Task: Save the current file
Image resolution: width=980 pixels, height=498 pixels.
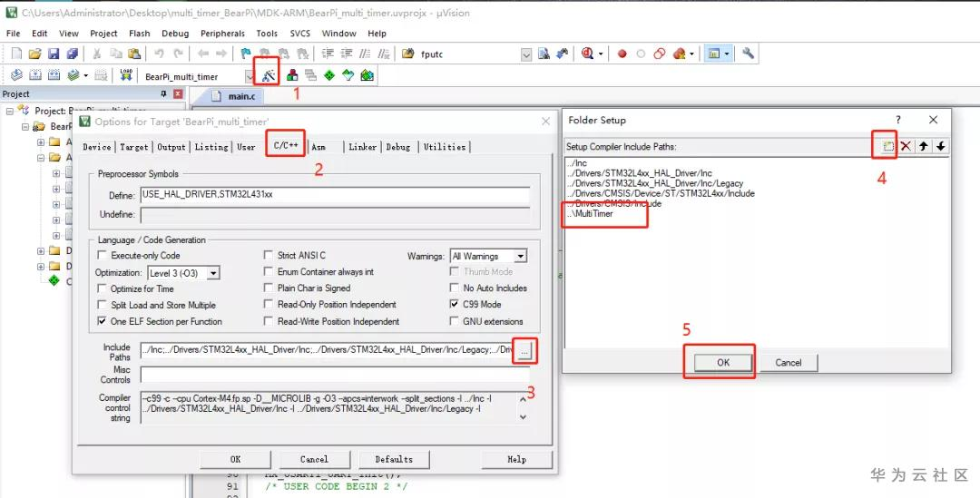Action: pyautogui.click(x=54, y=54)
